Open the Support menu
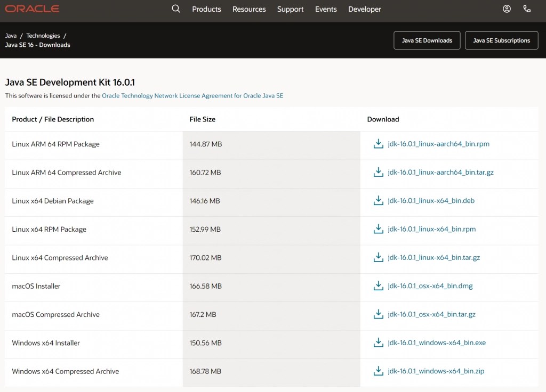 [290, 9]
